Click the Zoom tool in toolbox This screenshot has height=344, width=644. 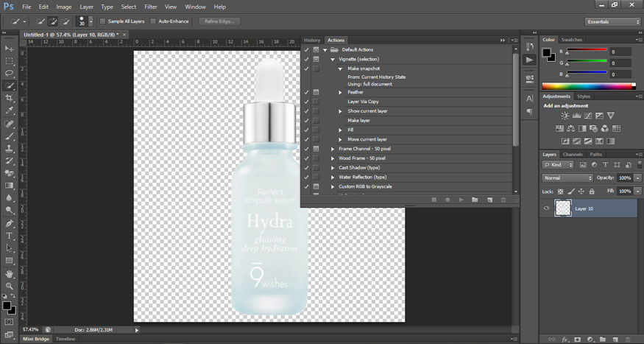click(x=10, y=286)
